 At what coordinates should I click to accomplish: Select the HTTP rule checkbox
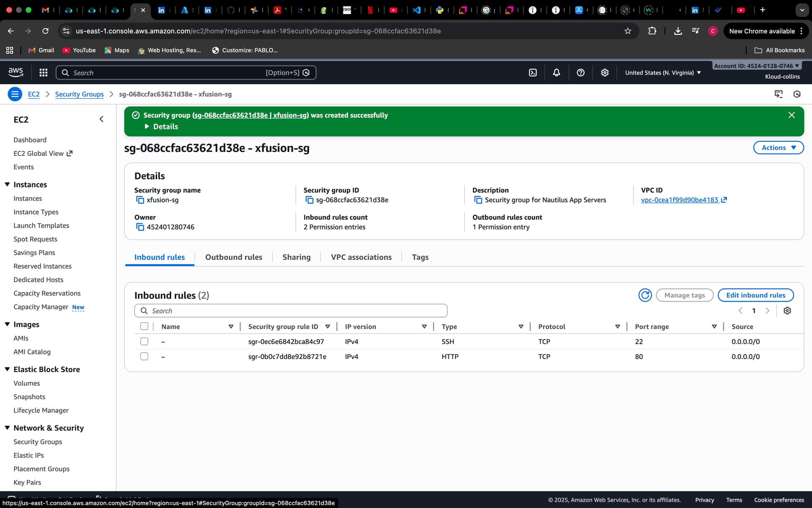(144, 356)
